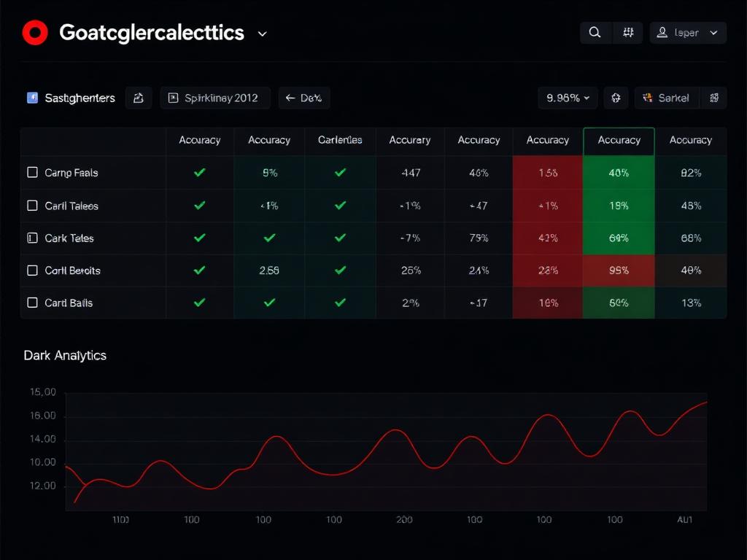Click the last Accuracy column header

pyautogui.click(x=691, y=140)
